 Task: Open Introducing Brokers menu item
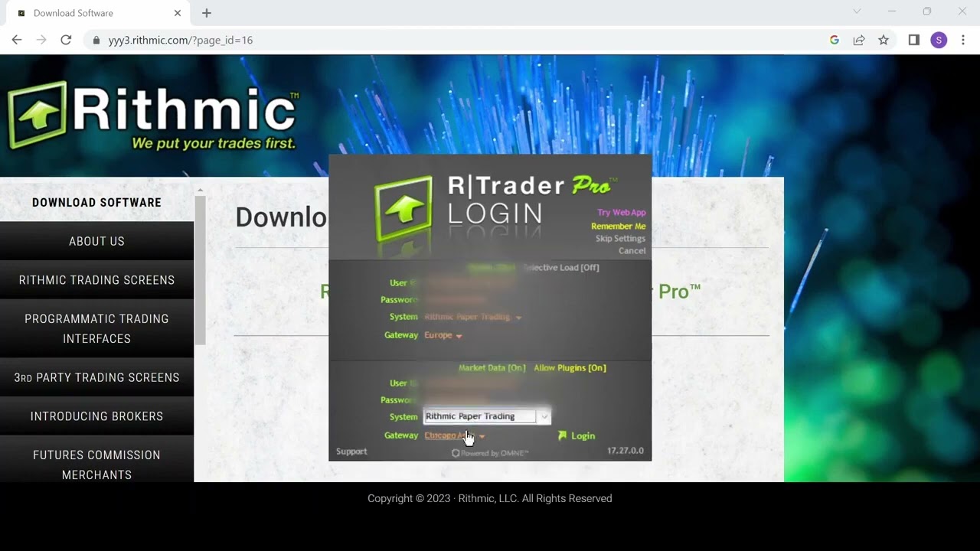point(96,416)
